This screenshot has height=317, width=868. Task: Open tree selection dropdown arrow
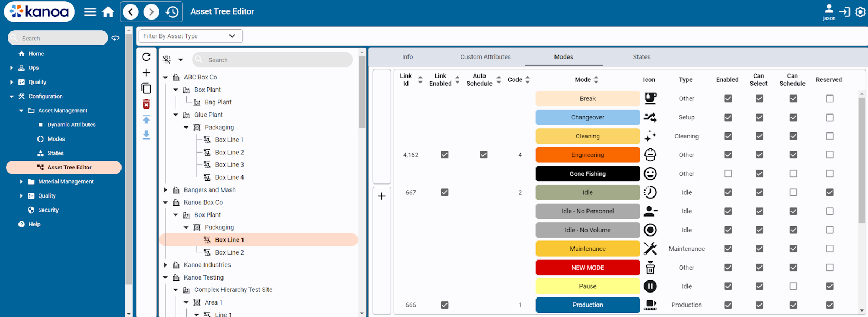[x=181, y=60]
